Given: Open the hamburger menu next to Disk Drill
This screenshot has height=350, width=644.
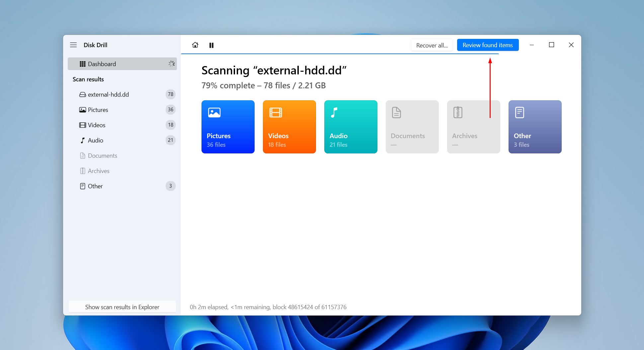Looking at the screenshot, I should coord(73,45).
